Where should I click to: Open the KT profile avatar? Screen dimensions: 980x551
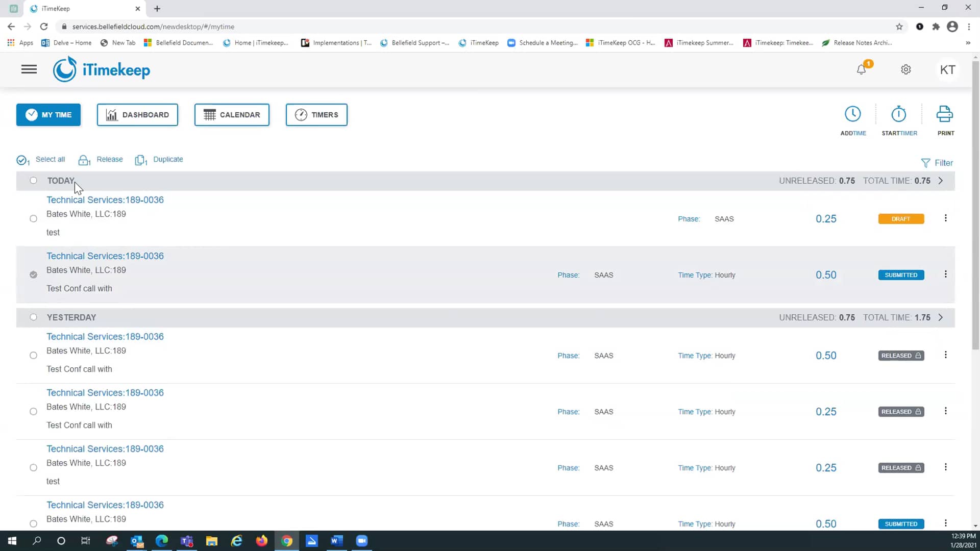tap(948, 69)
